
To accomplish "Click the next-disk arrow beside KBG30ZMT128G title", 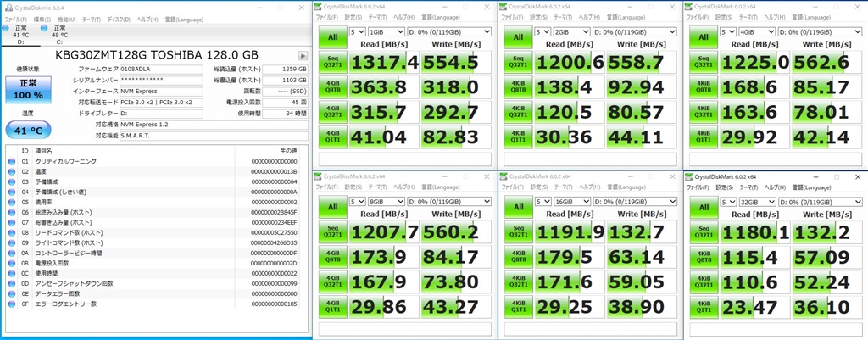I will [303, 55].
